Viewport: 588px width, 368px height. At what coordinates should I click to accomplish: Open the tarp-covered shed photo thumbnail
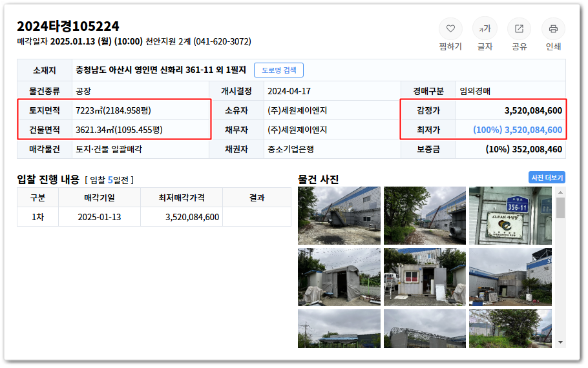pyautogui.click(x=339, y=276)
